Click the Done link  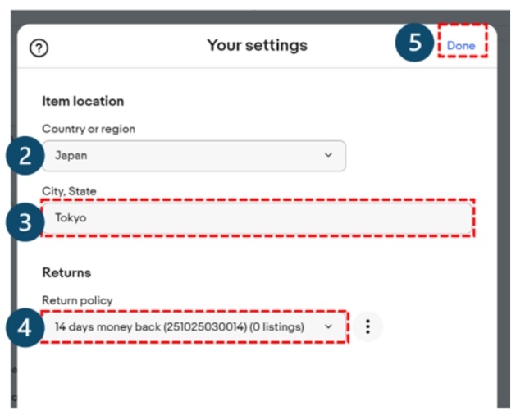click(461, 46)
